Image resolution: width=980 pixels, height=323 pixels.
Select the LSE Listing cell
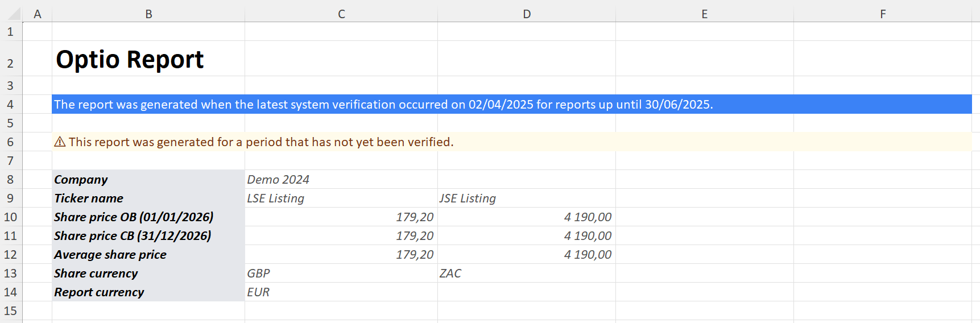(x=341, y=198)
